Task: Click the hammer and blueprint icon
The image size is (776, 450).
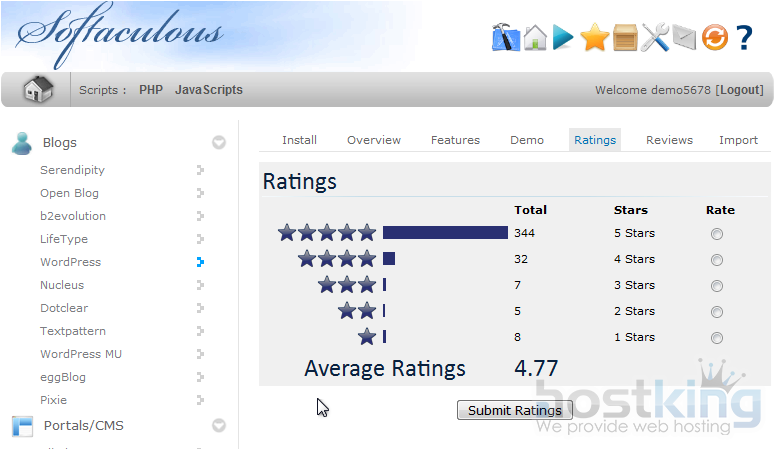Action: [x=506, y=38]
